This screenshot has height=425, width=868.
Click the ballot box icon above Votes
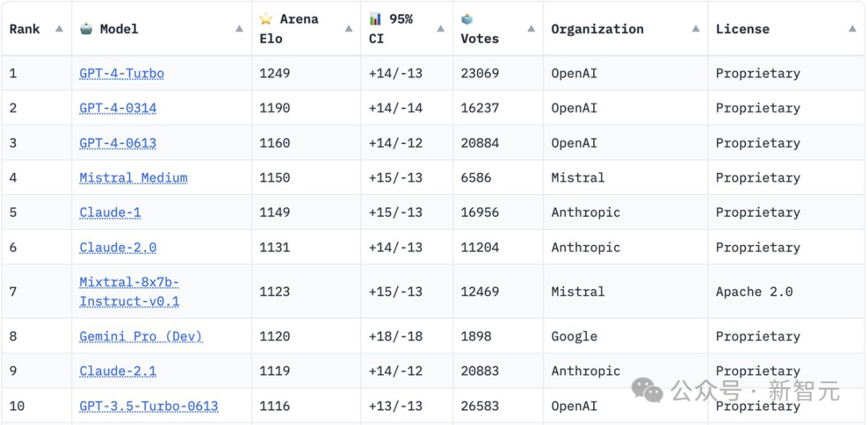pos(467,19)
